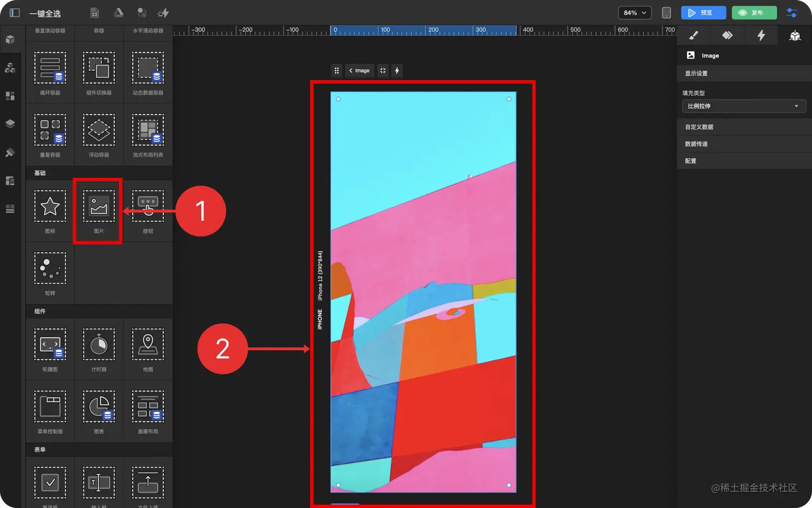The width and height of the screenshot is (812, 508).
Task: Click the 一键全选 project title
Action: coord(45,13)
